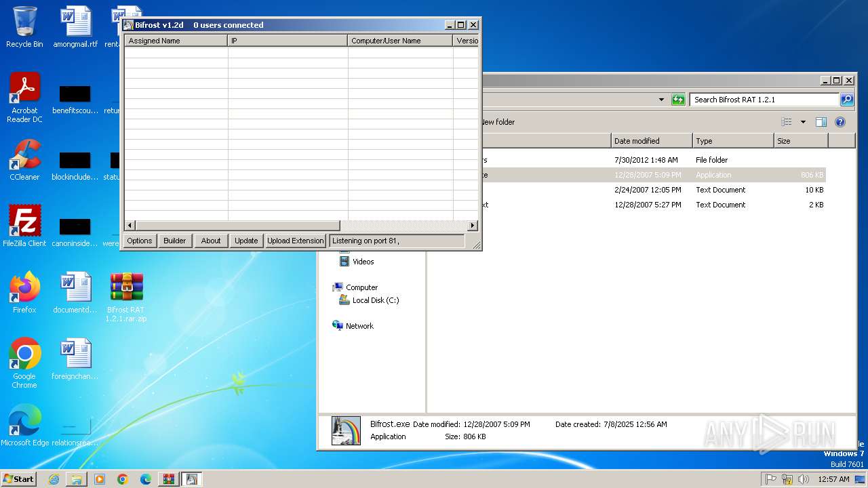Click the Bifrost horizontal scrollbar thumb
The height and width of the screenshot is (488, 868).
click(x=237, y=225)
